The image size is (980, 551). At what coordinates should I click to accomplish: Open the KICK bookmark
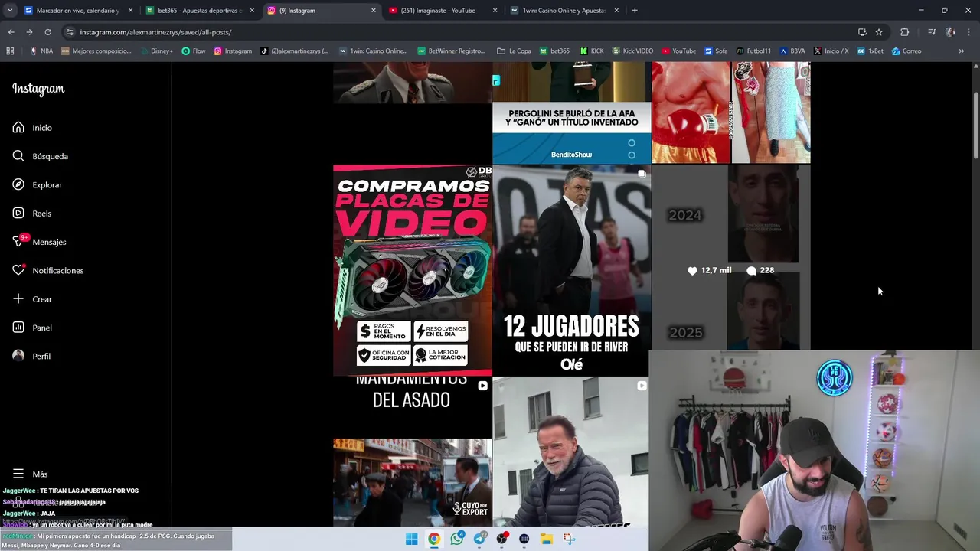[x=592, y=51]
